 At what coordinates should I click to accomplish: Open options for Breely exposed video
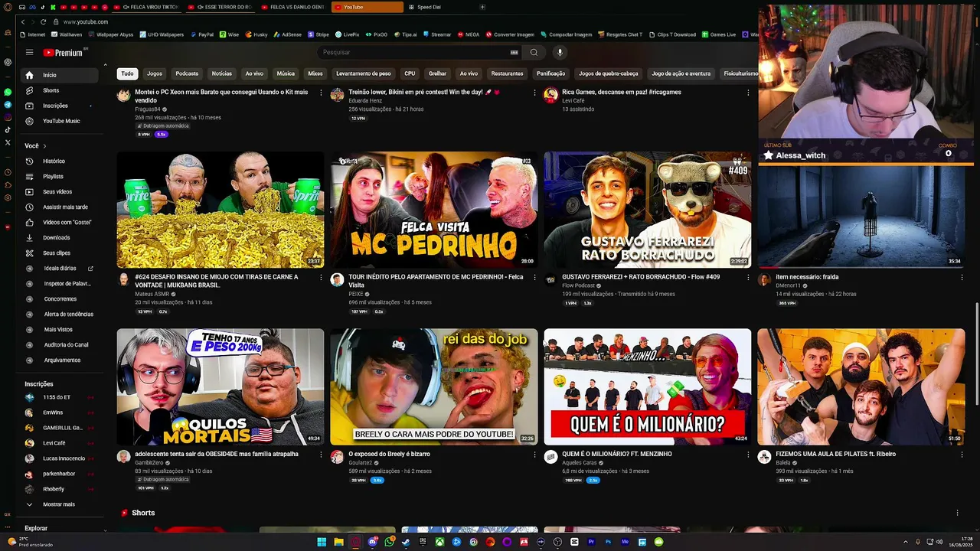point(534,454)
